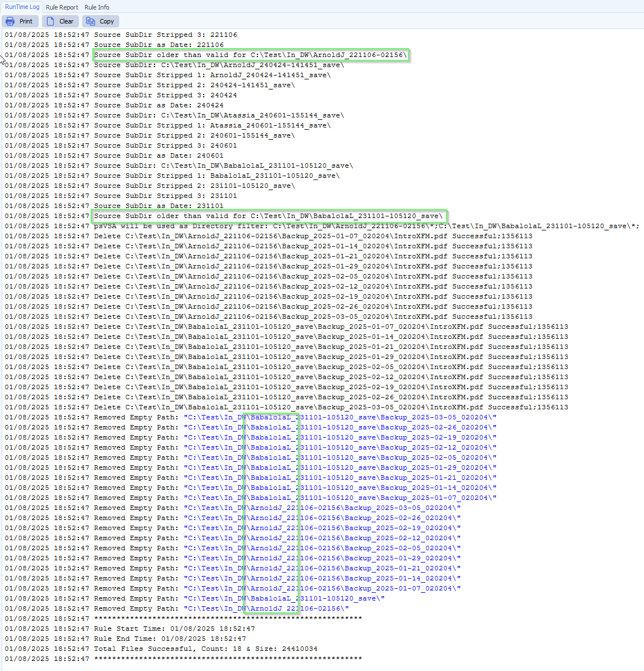Click removed path BabalolaL Backup_2025-03-05_020204
Image resolution: width=644 pixels, height=671 pixels.
click(x=340, y=417)
